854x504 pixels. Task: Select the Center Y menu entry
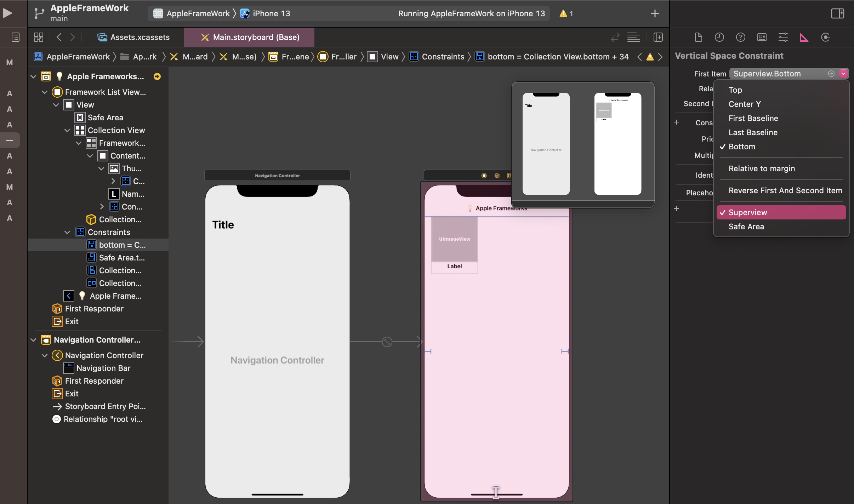pos(744,104)
